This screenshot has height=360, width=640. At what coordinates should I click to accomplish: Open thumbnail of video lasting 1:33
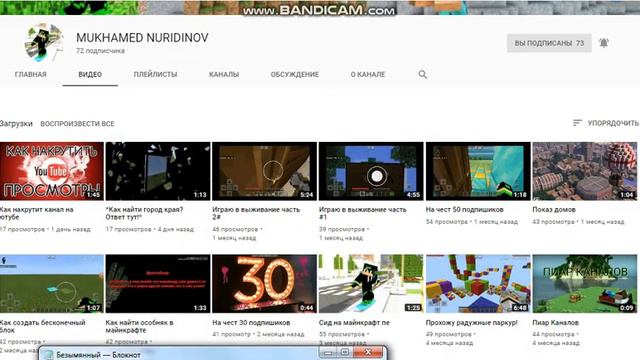(158, 284)
